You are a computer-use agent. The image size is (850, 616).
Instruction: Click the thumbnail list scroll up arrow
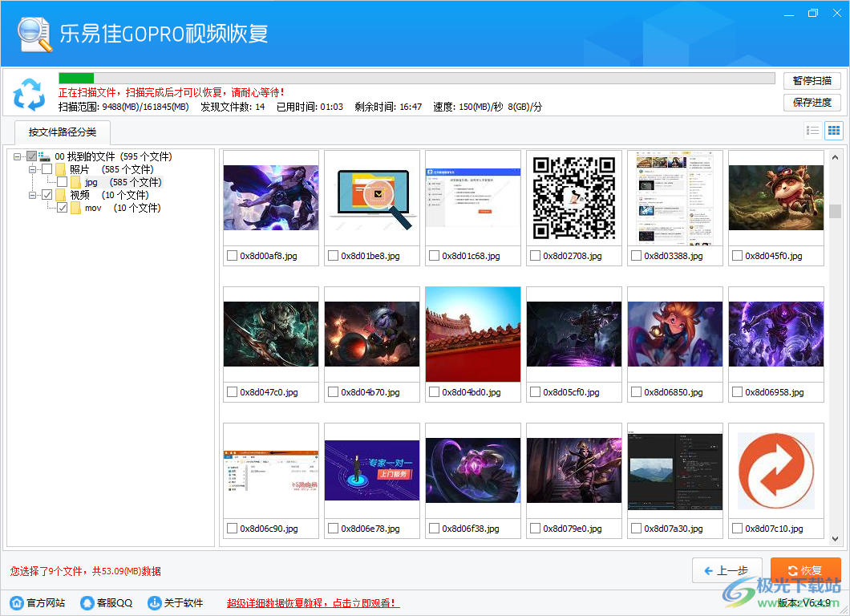point(835,157)
